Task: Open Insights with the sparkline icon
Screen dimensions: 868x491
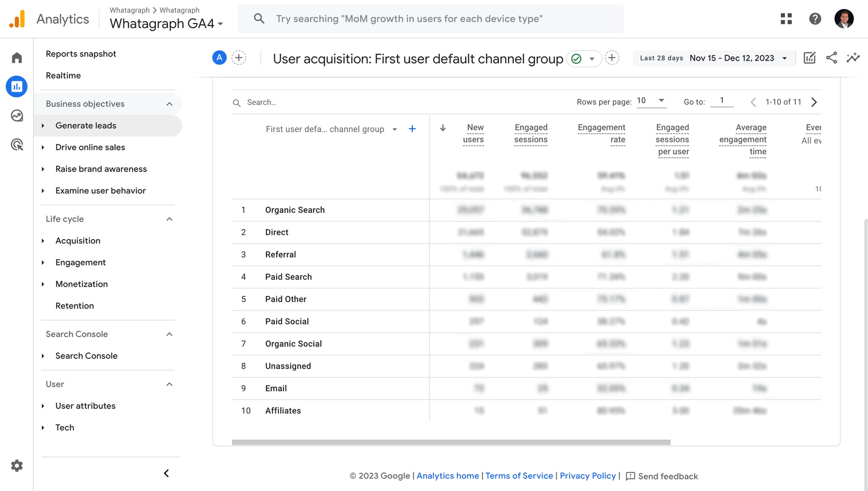Action: [x=853, y=58]
